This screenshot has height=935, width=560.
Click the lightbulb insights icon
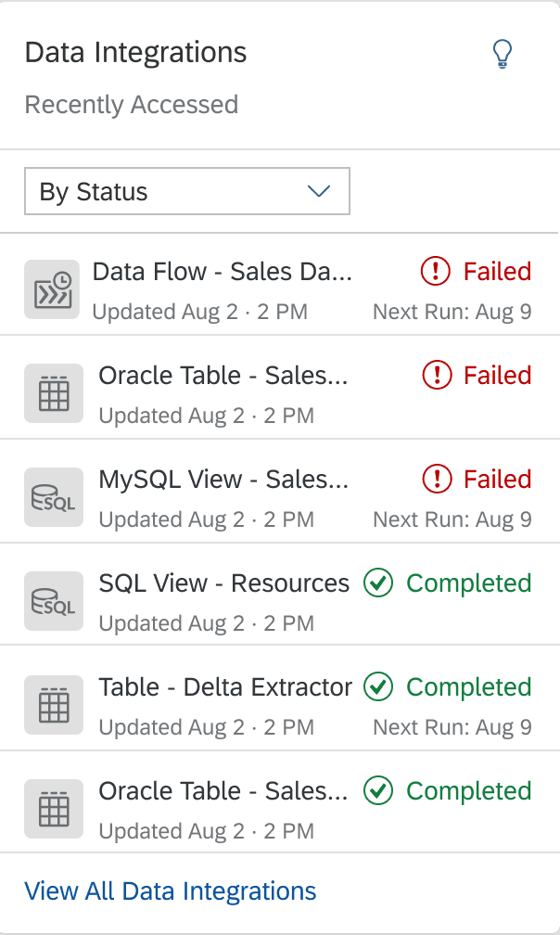coord(502,55)
